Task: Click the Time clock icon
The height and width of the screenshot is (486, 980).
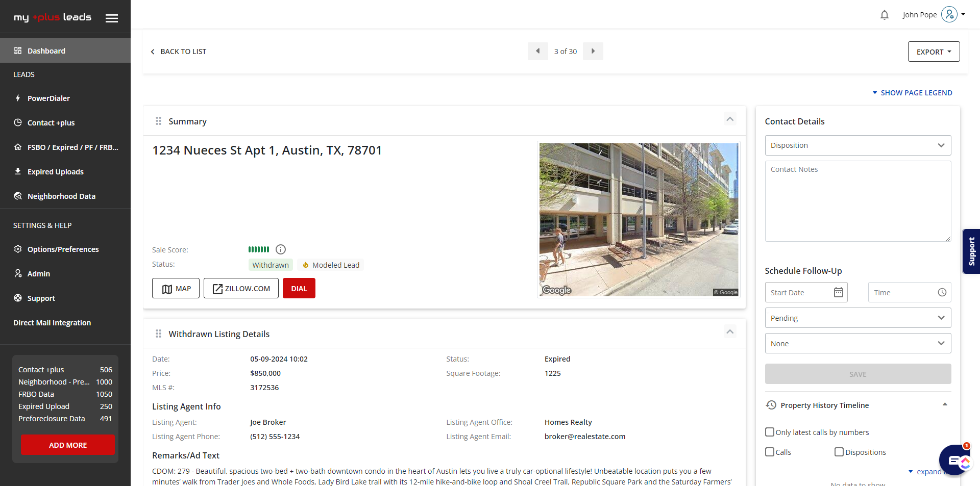Action: click(x=942, y=292)
